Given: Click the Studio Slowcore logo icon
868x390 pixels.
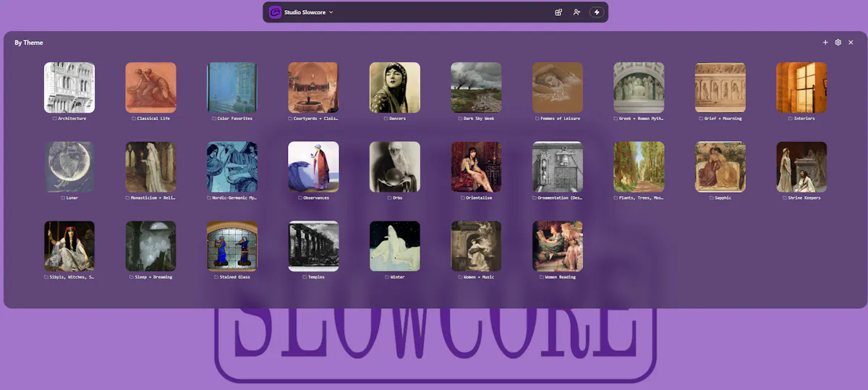Looking at the screenshot, I should (x=275, y=12).
